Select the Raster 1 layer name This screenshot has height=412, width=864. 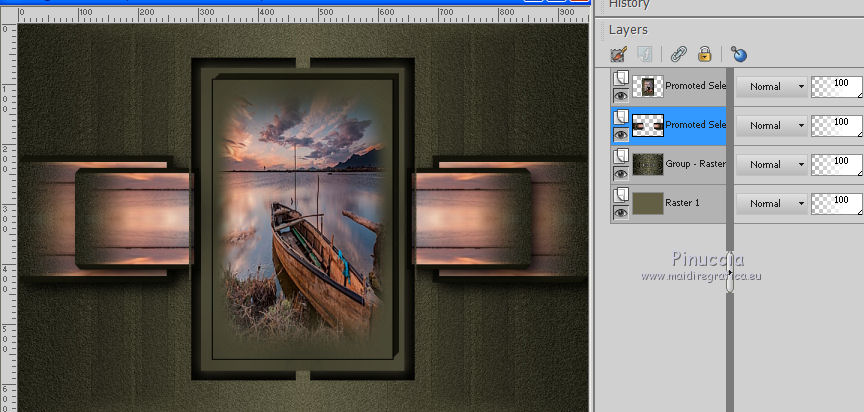[x=682, y=203]
